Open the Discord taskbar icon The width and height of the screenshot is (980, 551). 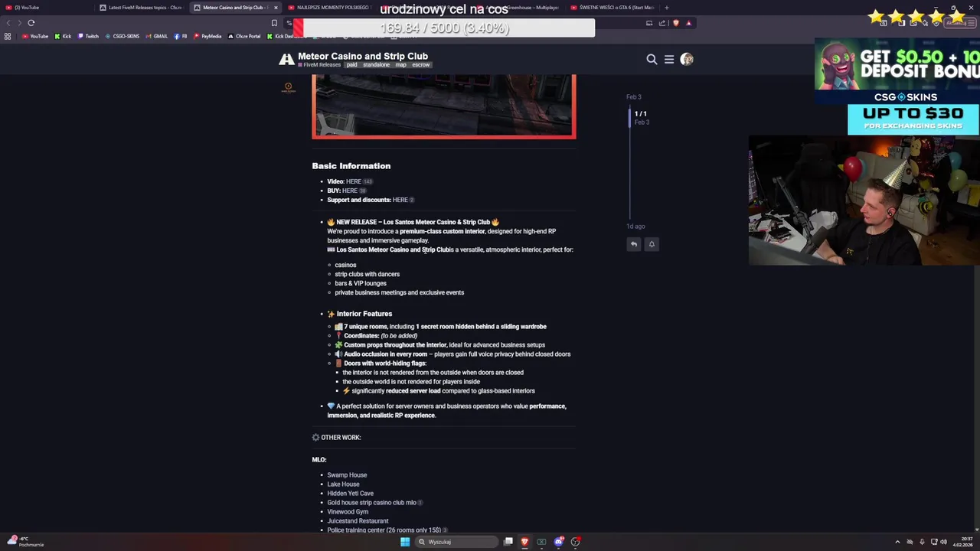coord(559,542)
